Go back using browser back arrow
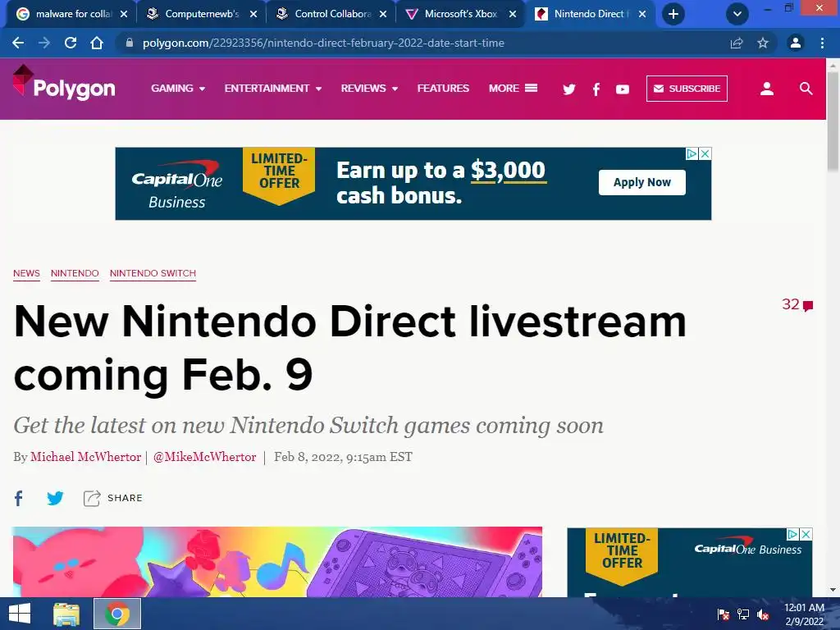The image size is (840, 630). tap(18, 43)
